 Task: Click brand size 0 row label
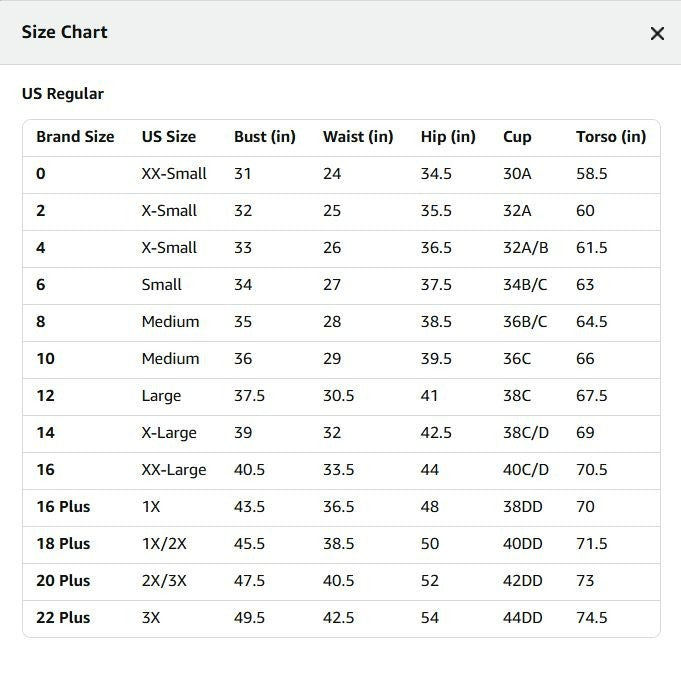click(41, 174)
